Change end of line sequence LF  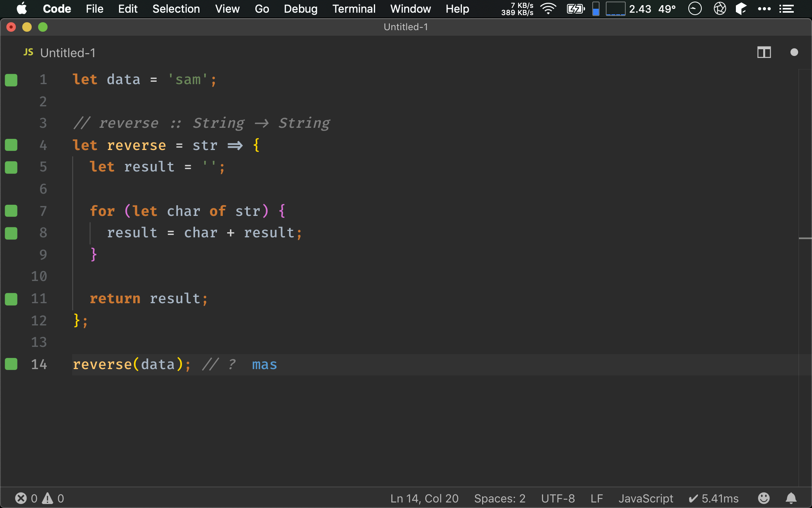tap(597, 498)
